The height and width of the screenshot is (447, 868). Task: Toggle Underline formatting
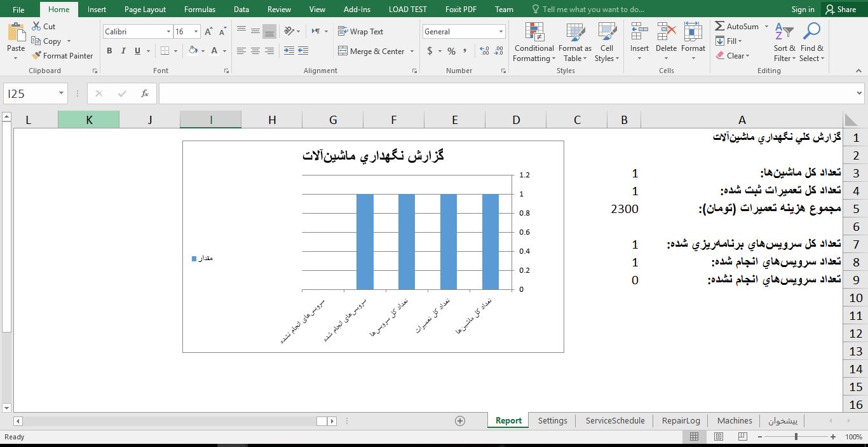pyautogui.click(x=136, y=51)
